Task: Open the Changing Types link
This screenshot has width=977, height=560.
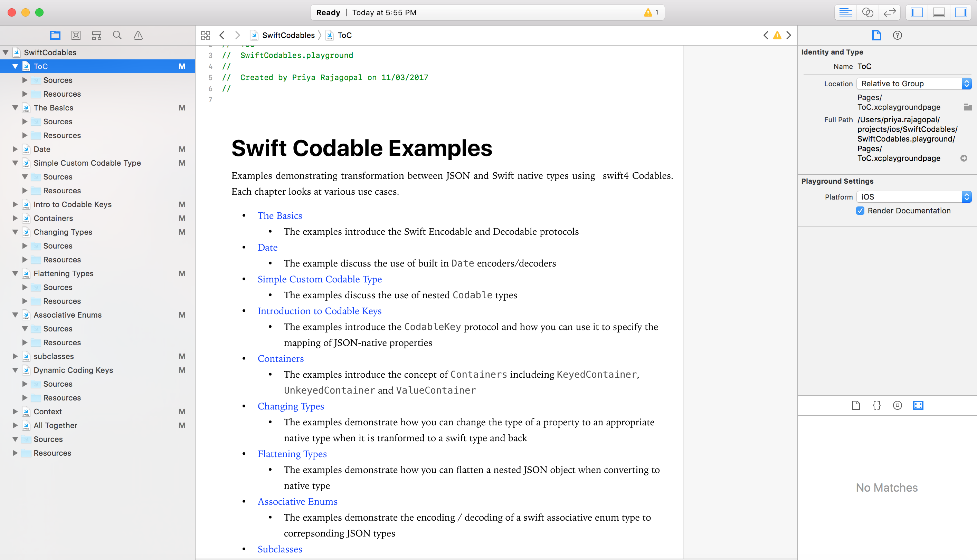Action: click(x=291, y=407)
